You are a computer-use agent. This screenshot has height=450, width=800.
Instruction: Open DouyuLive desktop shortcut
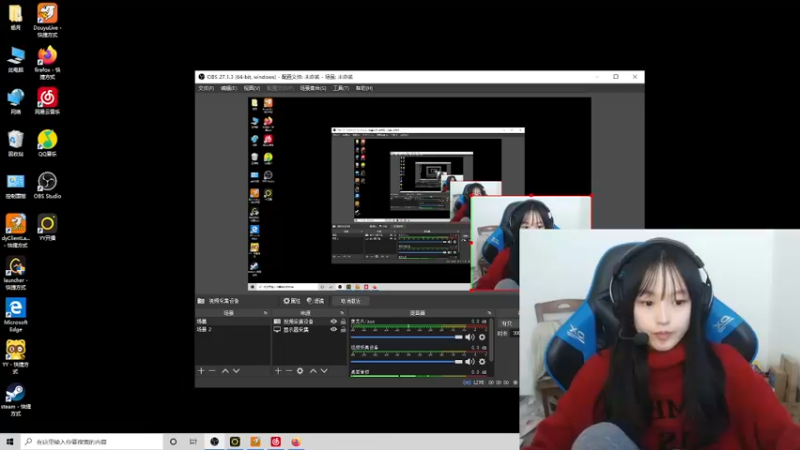pos(47,20)
